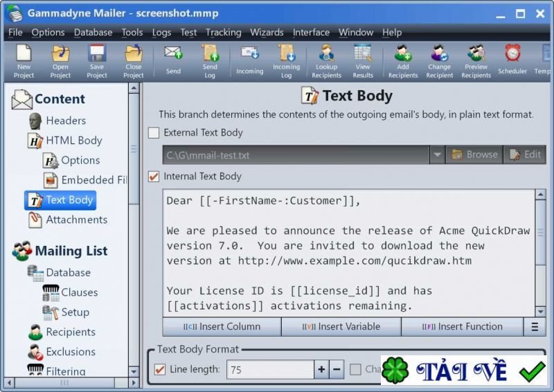Click the Browse button

point(474,155)
